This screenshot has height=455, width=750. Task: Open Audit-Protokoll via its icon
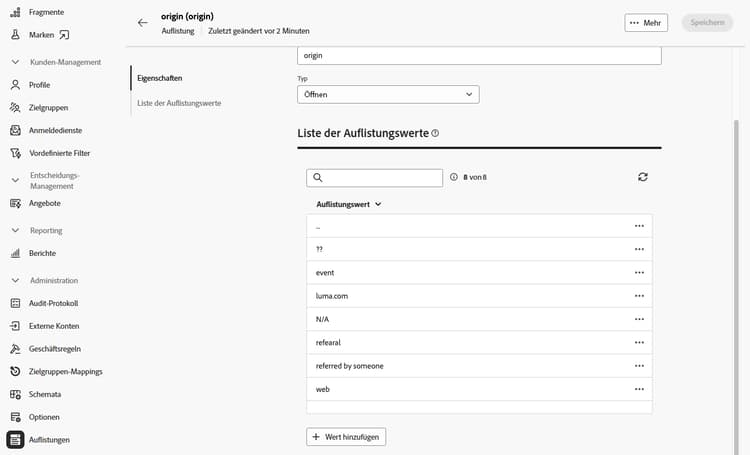pyautogui.click(x=15, y=303)
